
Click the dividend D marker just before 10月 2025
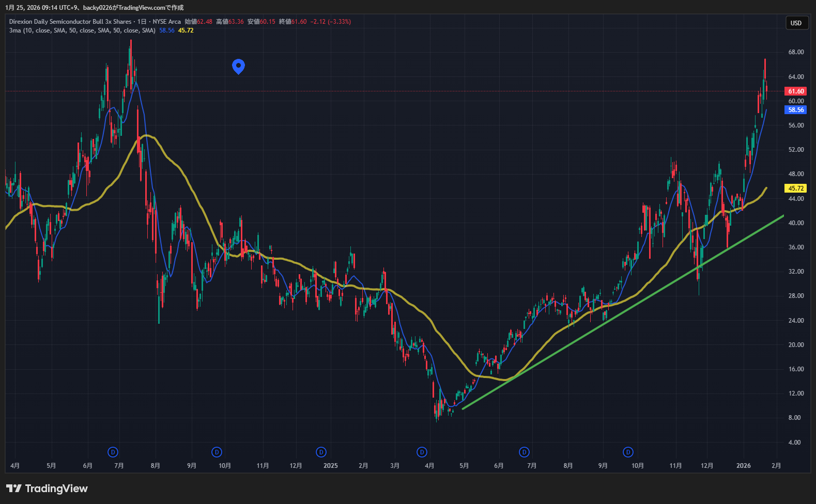pos(628,452)
